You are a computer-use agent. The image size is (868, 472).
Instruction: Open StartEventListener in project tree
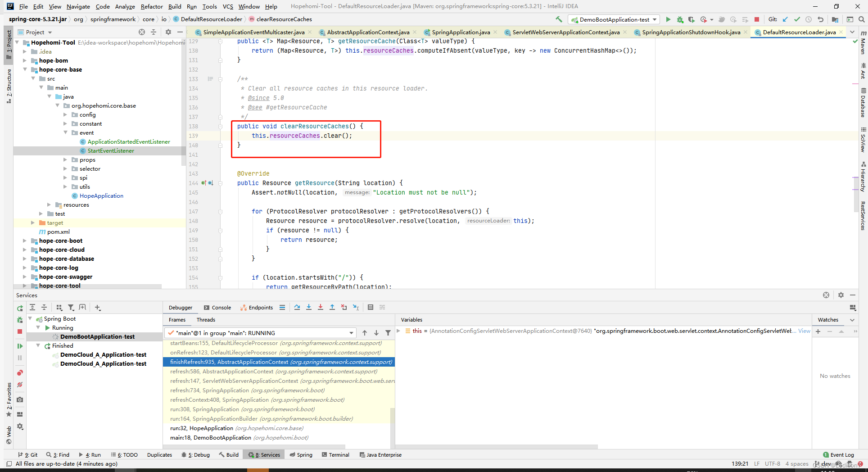111,150
